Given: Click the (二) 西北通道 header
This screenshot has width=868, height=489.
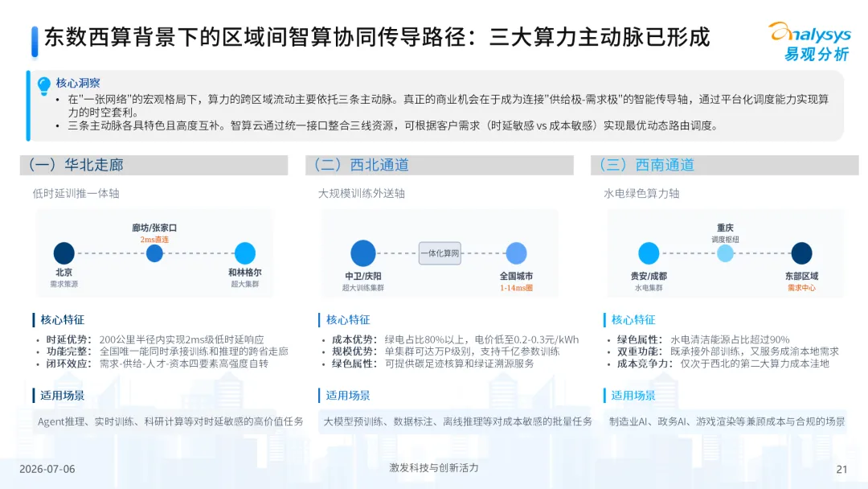Looking at the screenshot, I should [x=440, y=165].
